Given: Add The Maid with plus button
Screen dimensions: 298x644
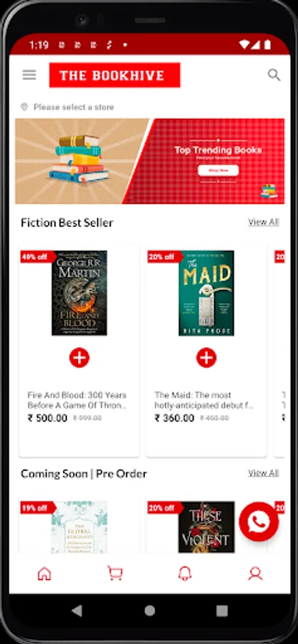Looking at the screenshot, I should [207, 358].
